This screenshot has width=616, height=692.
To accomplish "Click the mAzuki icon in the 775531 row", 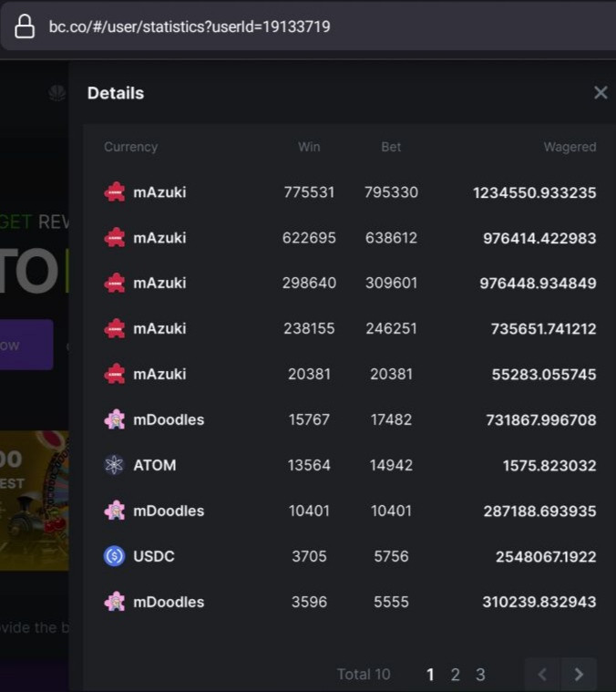I will tap(115, 192).
